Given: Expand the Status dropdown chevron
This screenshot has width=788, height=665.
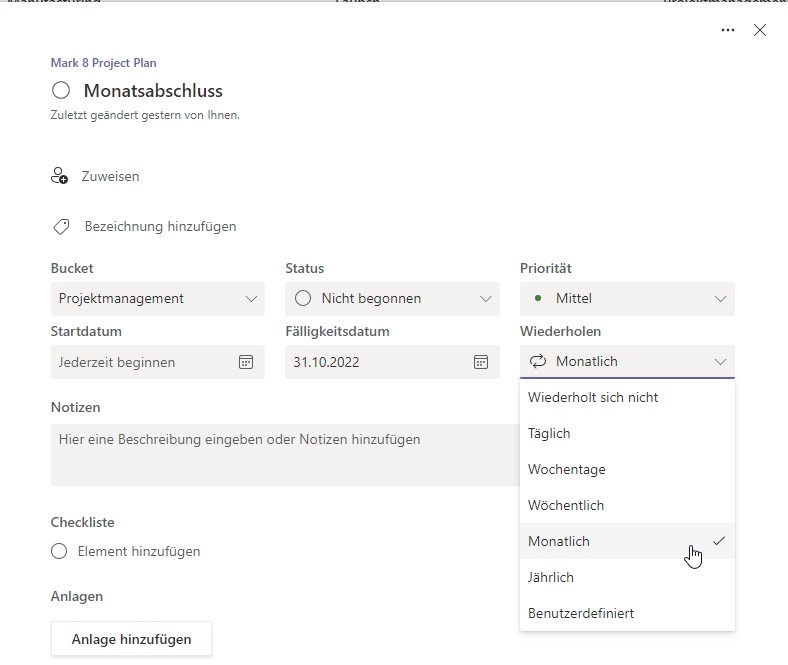Looking at the screenshot, I should (486, 298).
